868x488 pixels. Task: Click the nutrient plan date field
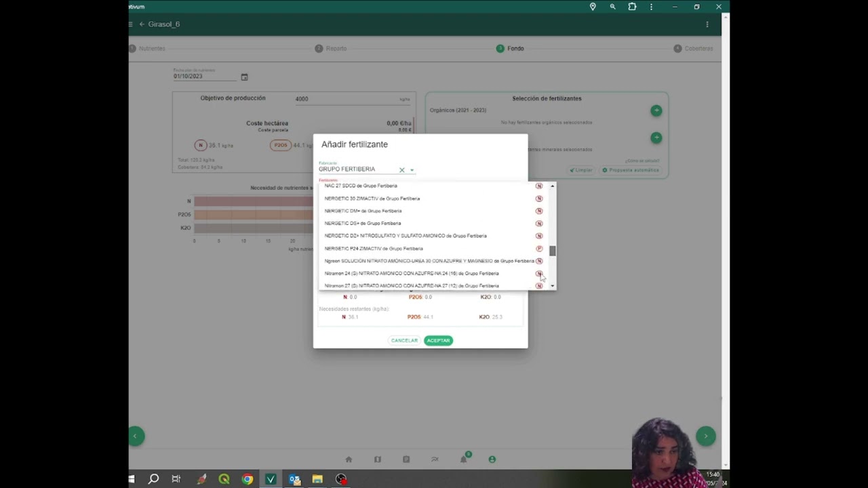pos(205,76)
